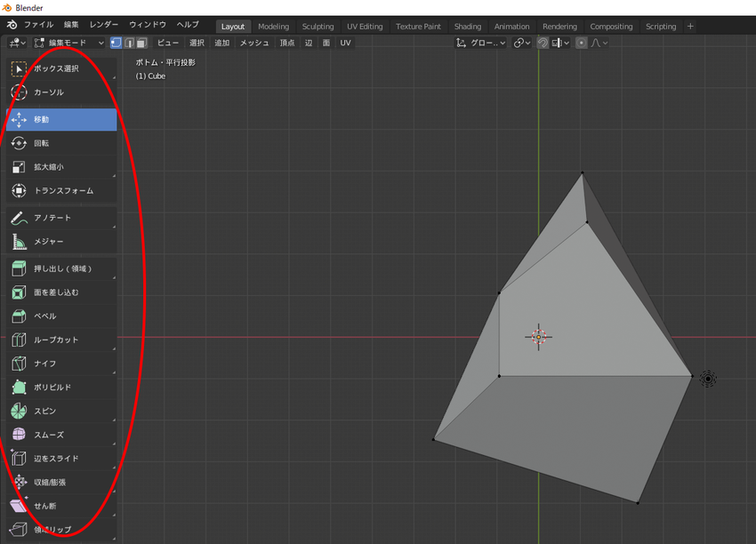The height and width of the screenshot is (544, 756).
Task: Open the UV menu in viewport header
Action: (x=345, y=43)
